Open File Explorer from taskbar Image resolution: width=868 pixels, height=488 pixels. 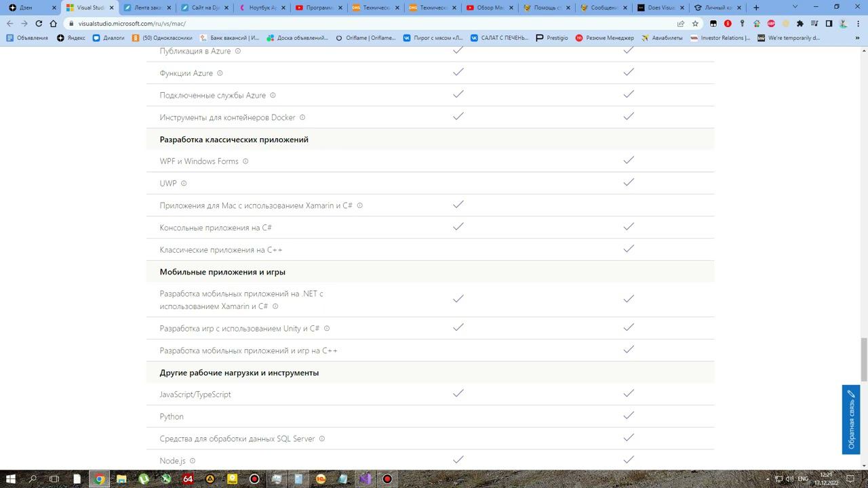[121, 479]
